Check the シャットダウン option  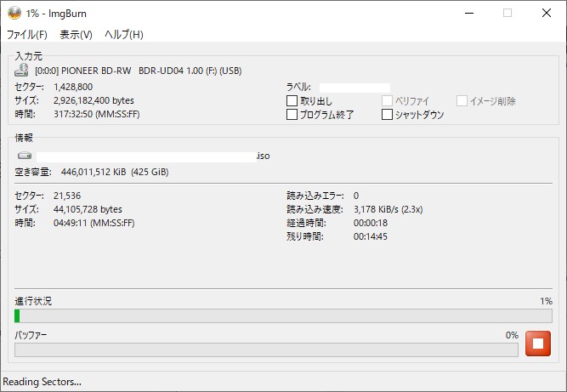coord(387,115)
